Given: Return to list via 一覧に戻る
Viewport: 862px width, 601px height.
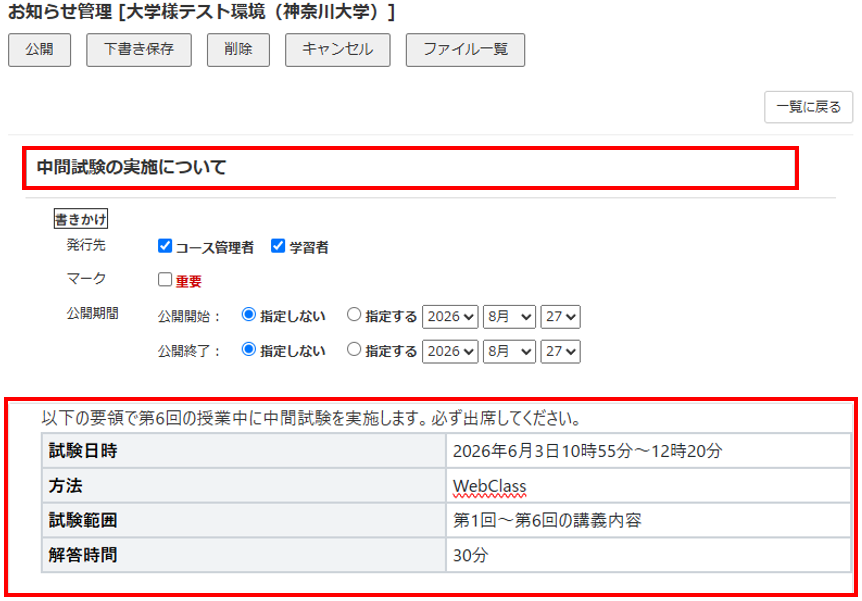Looking at the screenshot, I should pyautogui.click(x=808, y=107).
